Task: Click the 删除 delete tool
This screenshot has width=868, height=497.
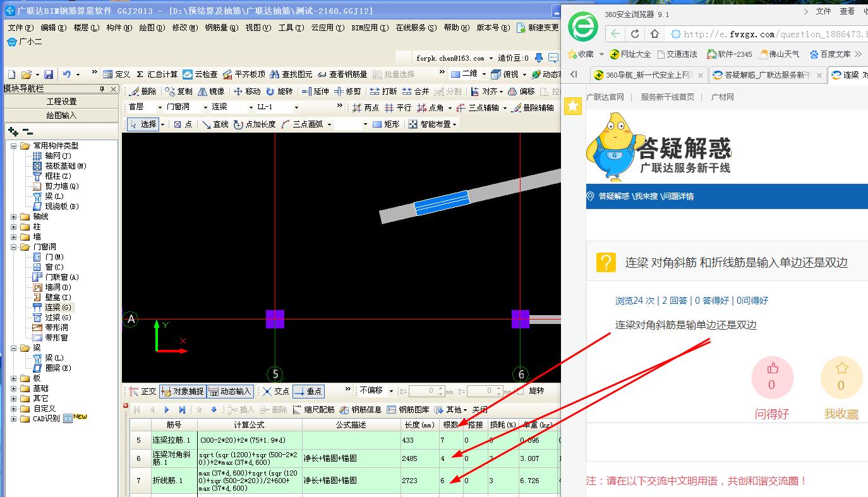Action: coord(143,92)
